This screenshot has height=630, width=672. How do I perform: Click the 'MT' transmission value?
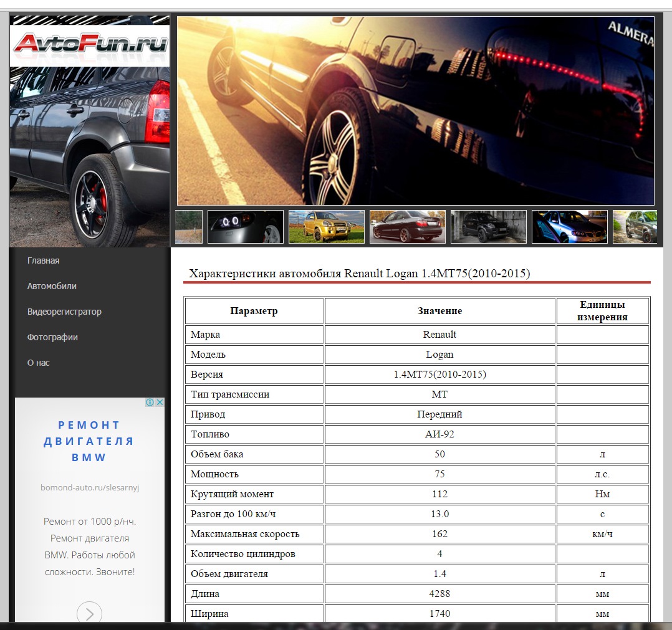click(439, 394)
